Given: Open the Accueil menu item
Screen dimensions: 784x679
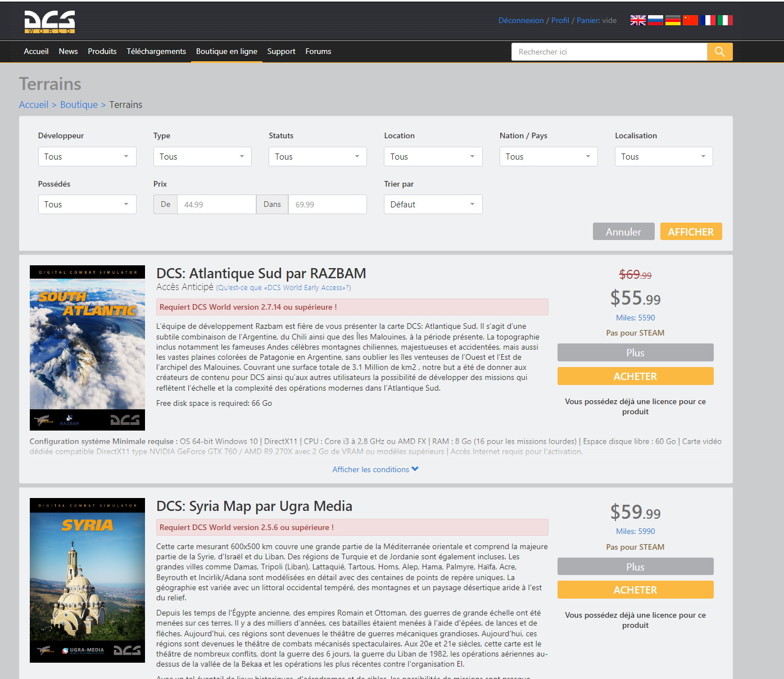Looking at the screenshot, I should [x=36, y=51].
